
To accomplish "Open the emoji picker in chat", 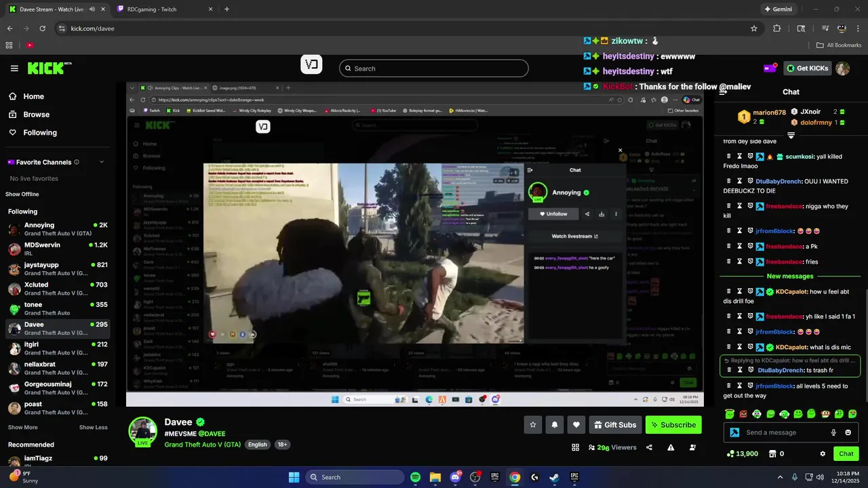I will pyautogui.click(x=848, y=432).
